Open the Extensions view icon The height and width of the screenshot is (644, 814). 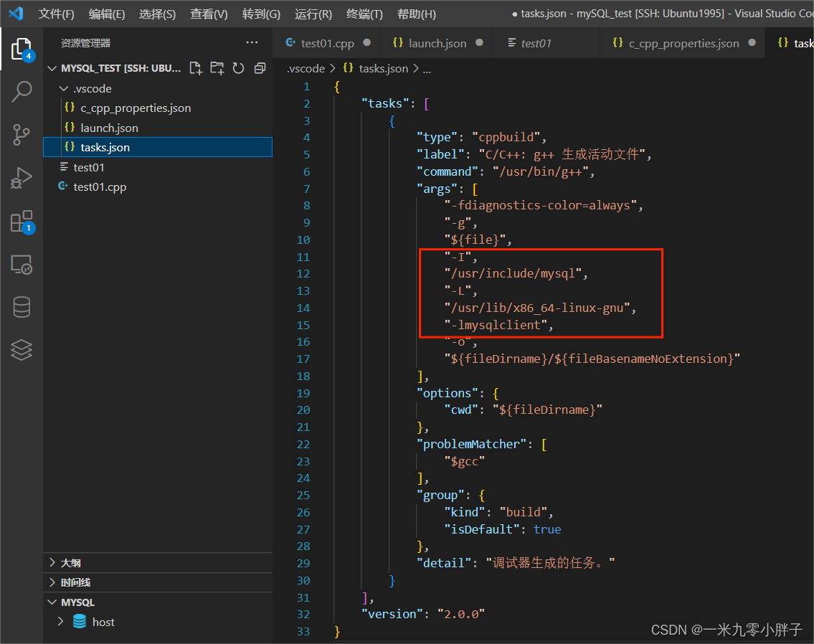(22, 222)
